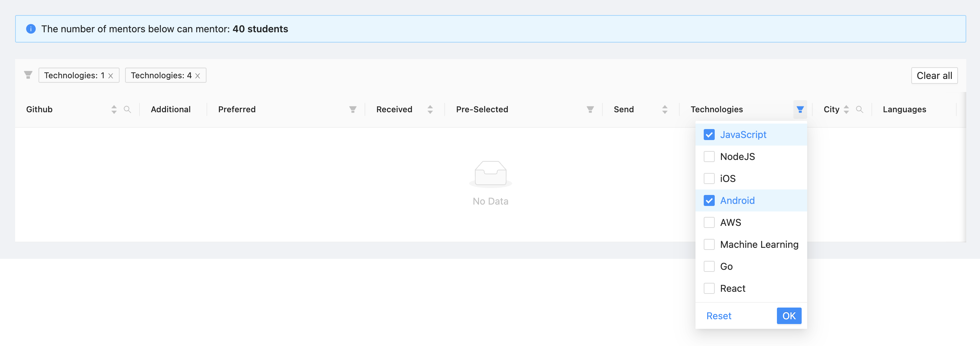Open filter for the Preferred column
The width and height of the screenshot is (980, 346).
click(353, 109)
